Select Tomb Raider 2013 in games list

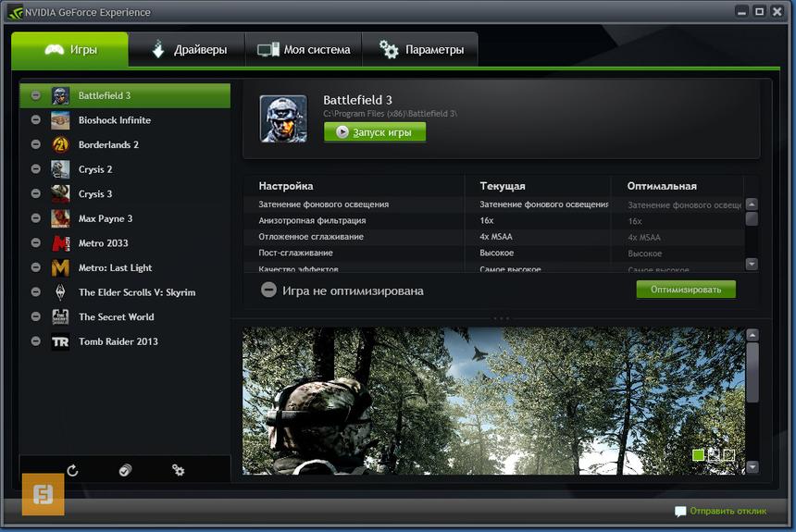click(125, 341)
